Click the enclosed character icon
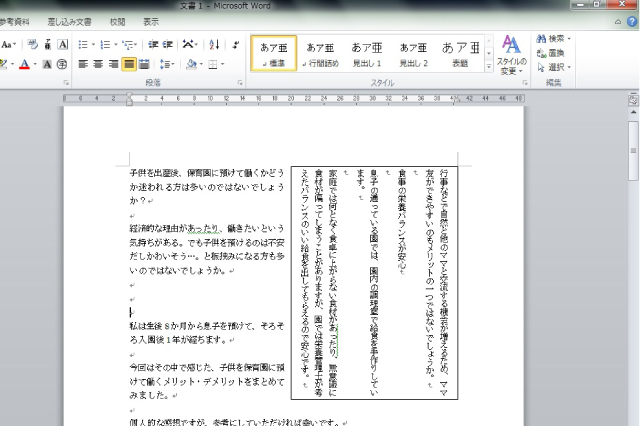 [x=62, y=64]
